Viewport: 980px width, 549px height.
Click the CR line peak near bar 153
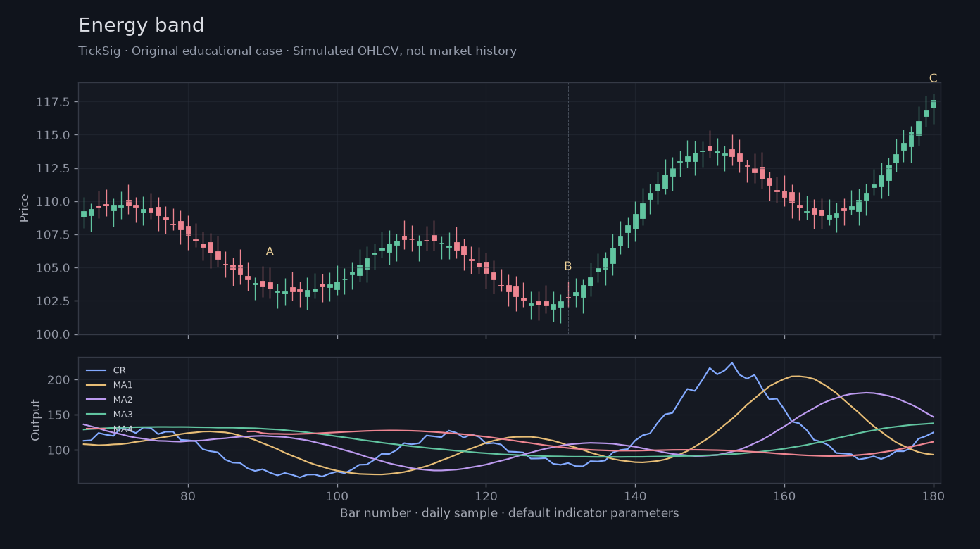[x=732, y=363]
